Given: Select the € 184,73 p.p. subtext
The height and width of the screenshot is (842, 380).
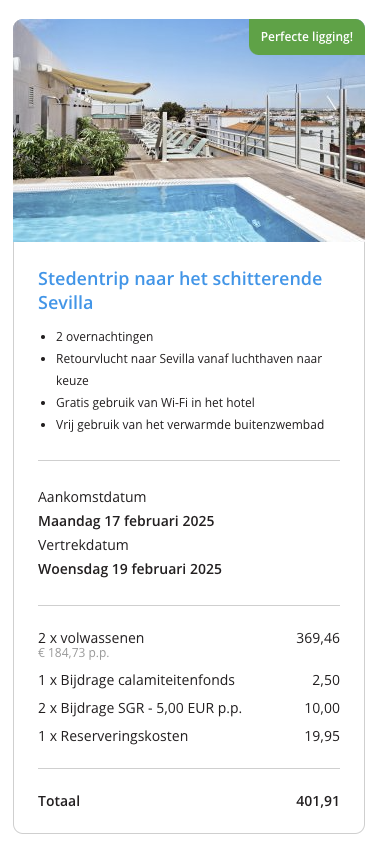Looking at the screenshot, I should (x=74, y=653).
